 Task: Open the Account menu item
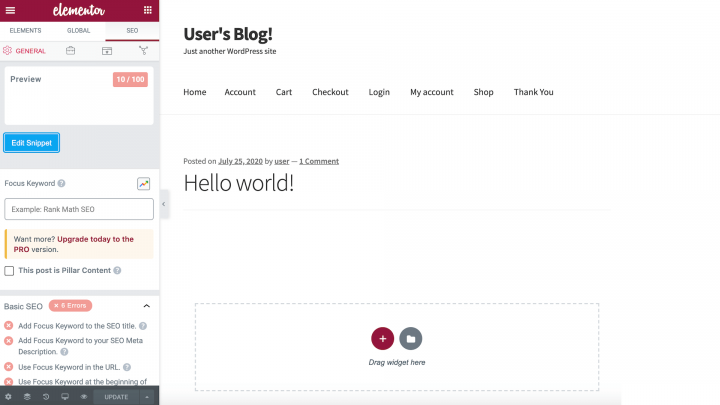click(240, 92)
